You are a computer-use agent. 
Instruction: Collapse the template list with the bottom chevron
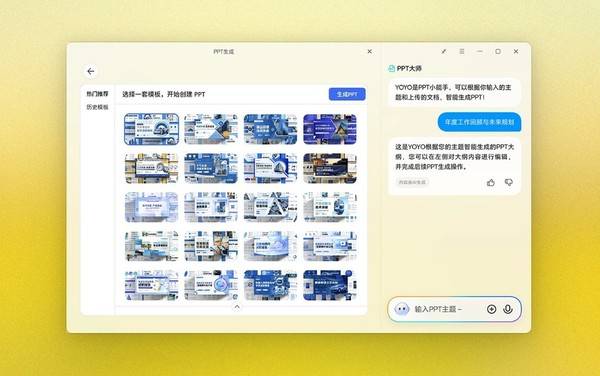(x=237, y=307)
